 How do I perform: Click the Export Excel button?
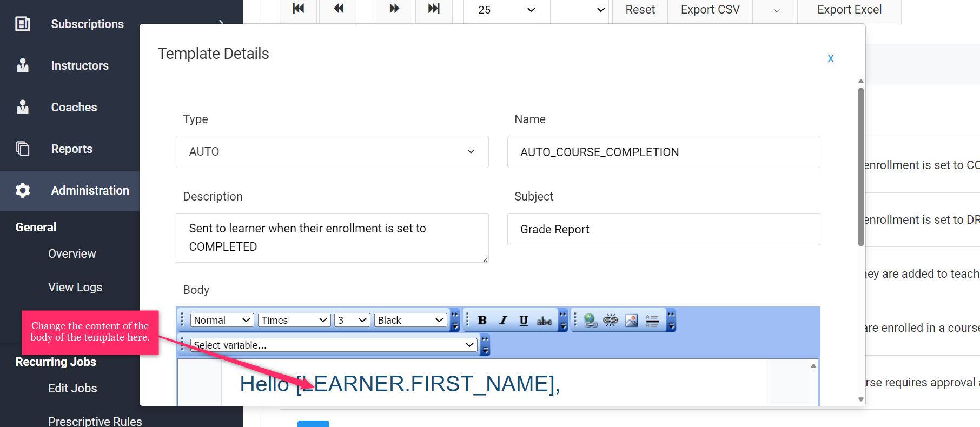pyautogui.click(x=849, y=10)
